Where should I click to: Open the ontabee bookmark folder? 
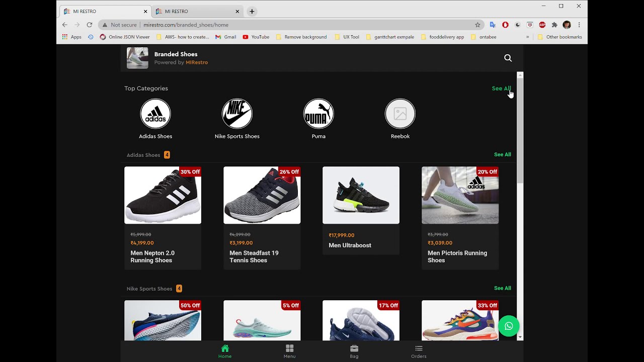(x=484, y=37)
